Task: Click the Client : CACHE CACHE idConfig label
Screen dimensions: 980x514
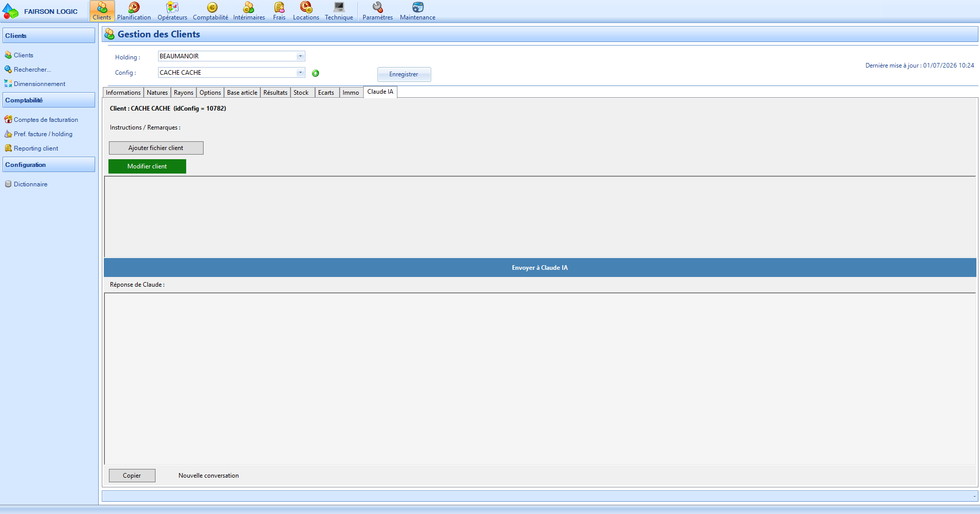Action: click(168, 109)
